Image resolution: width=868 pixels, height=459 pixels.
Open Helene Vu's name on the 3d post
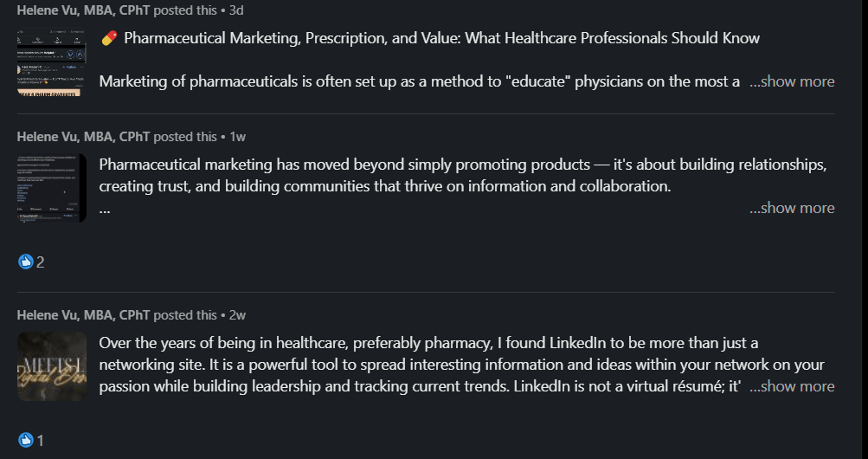83,10
